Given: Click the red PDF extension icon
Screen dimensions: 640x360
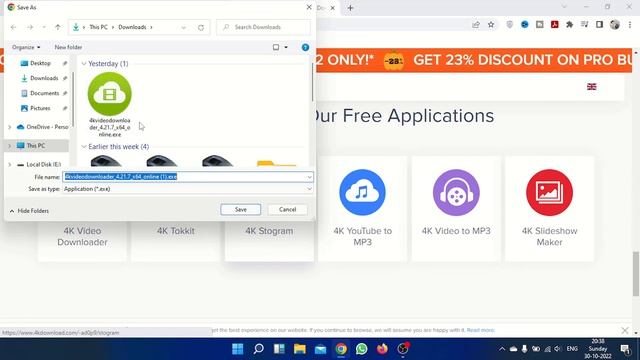Looking at the screenshot, I should click(x=555, y=25).
